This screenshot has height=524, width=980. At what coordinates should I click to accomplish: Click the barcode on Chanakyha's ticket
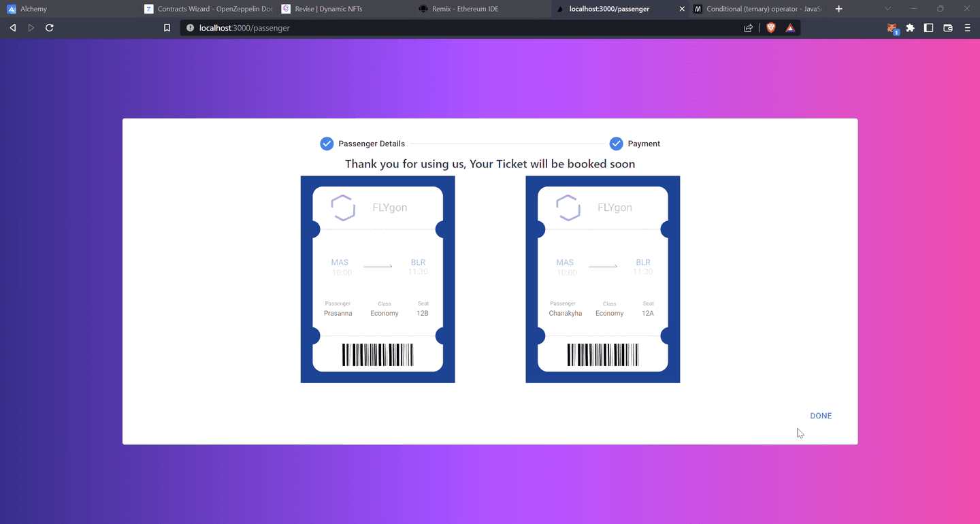click(603, 355)
